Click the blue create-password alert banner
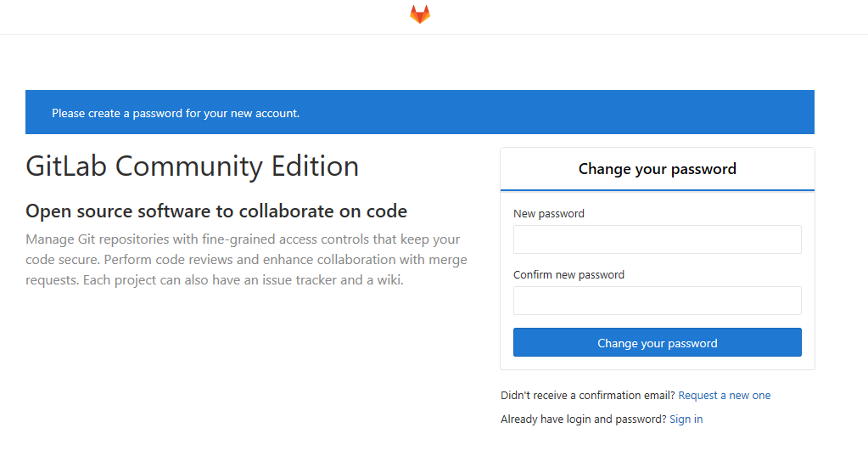 (x=419, y=113)
